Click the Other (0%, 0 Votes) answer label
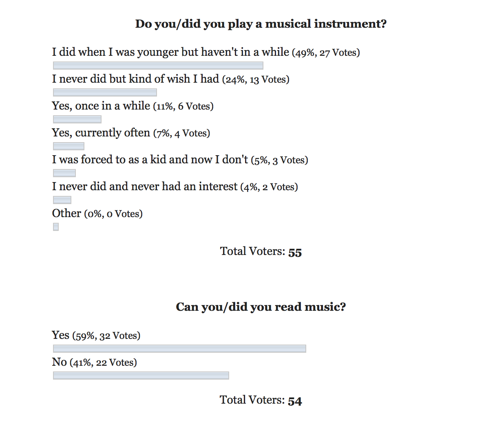The height and width of the screenshot is (435, 504). click(x=97, y=213)
